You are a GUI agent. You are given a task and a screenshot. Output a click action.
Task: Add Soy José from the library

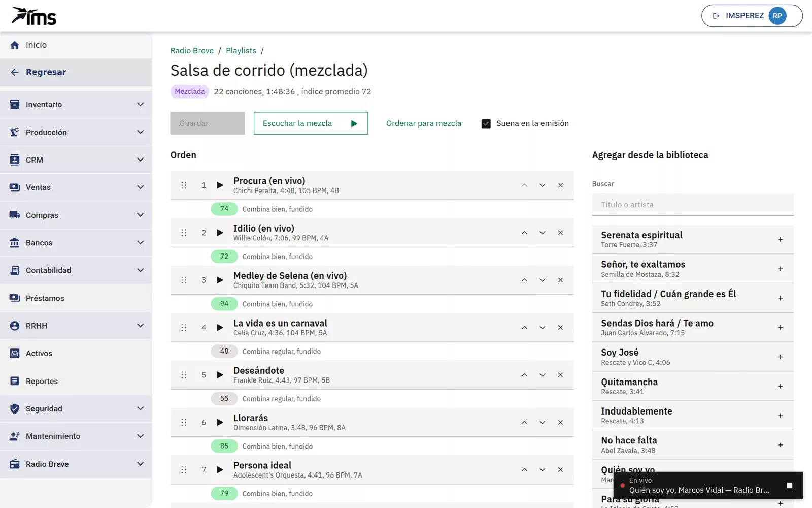click(780, 357)
